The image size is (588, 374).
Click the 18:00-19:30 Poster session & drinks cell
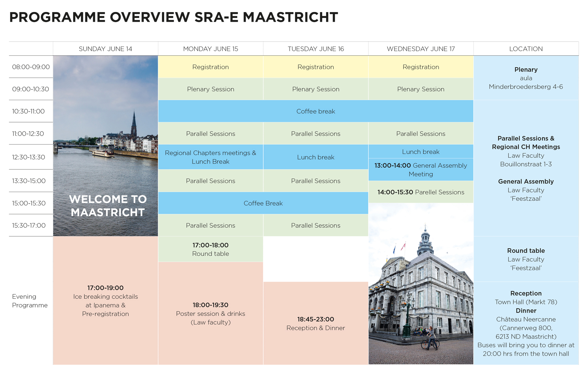(x=211, y=313)
